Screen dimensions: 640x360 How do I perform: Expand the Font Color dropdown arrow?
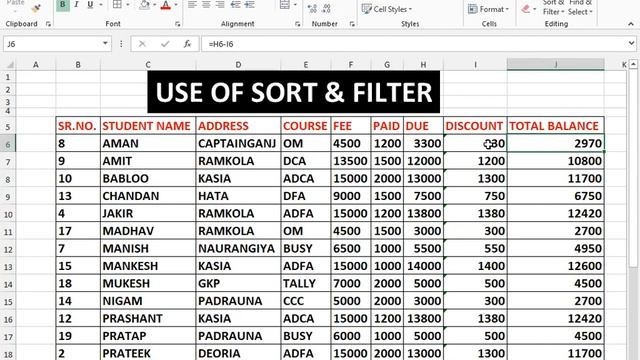(x=176, y=5)
